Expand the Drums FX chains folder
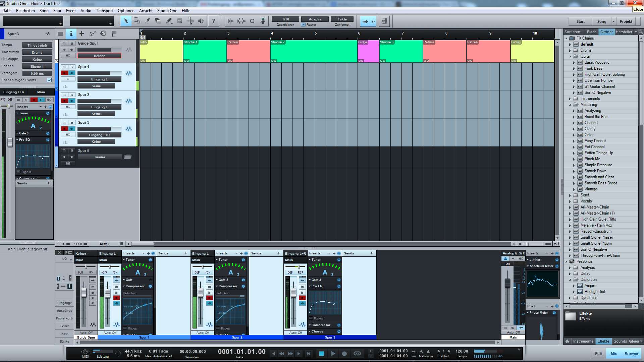This screenshot has height=362, width=644. click(570, 50)
